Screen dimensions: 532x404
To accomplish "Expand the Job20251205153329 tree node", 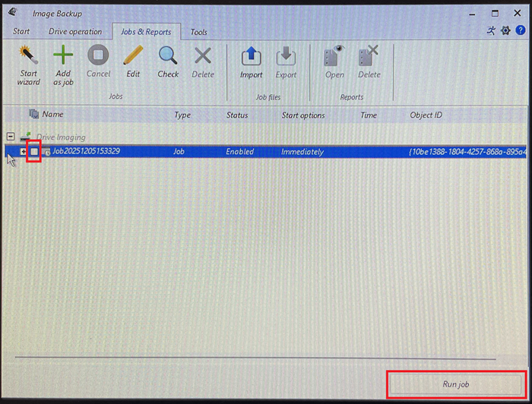I will pyautogui.click(x=24, y=152).
